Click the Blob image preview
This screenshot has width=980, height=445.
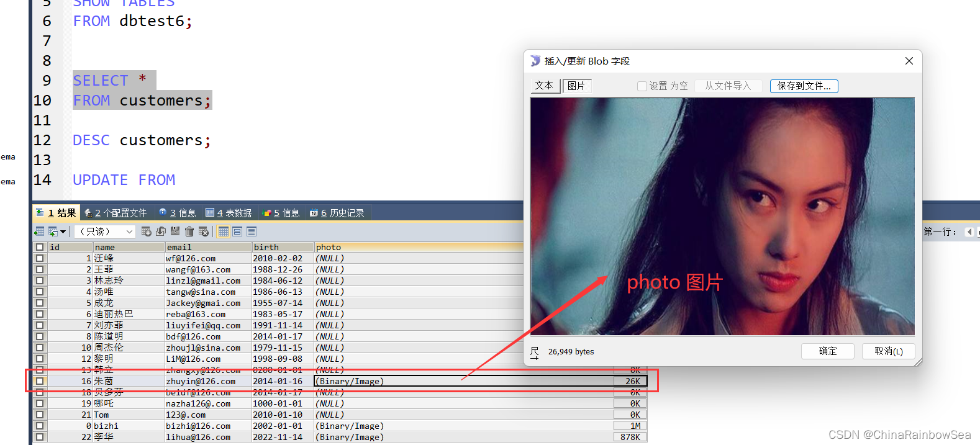722,217
